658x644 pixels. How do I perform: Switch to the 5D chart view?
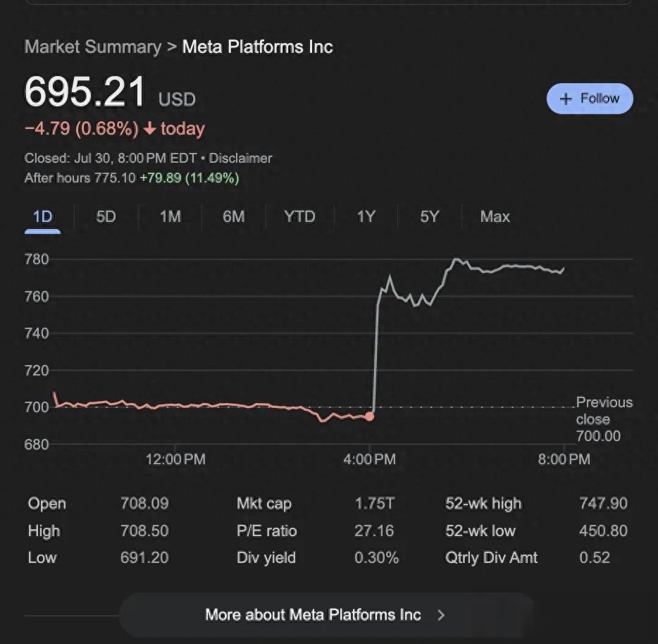pyautogui.click(x=105, y=217)
